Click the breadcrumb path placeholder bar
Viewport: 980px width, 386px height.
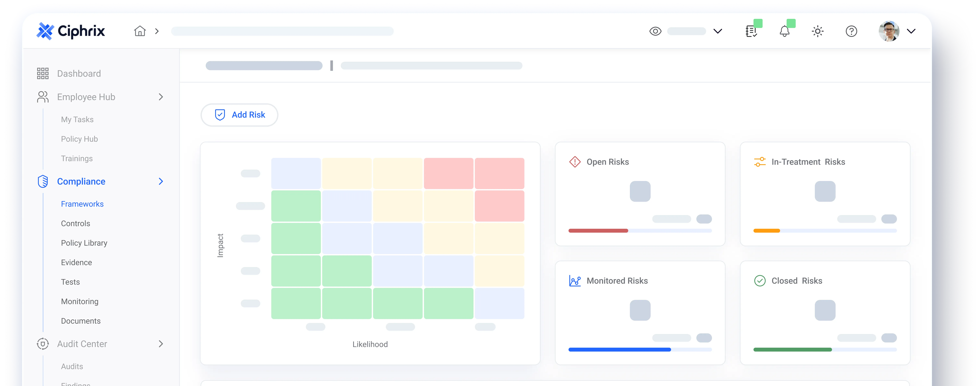(282, 31)
